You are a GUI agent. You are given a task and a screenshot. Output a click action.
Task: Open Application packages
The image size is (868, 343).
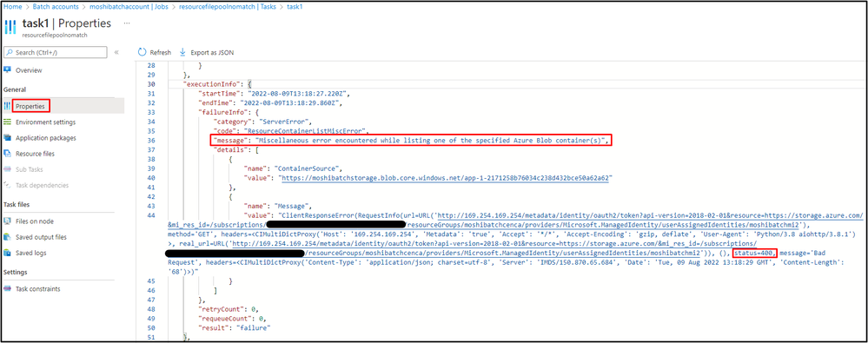(46, 138)
